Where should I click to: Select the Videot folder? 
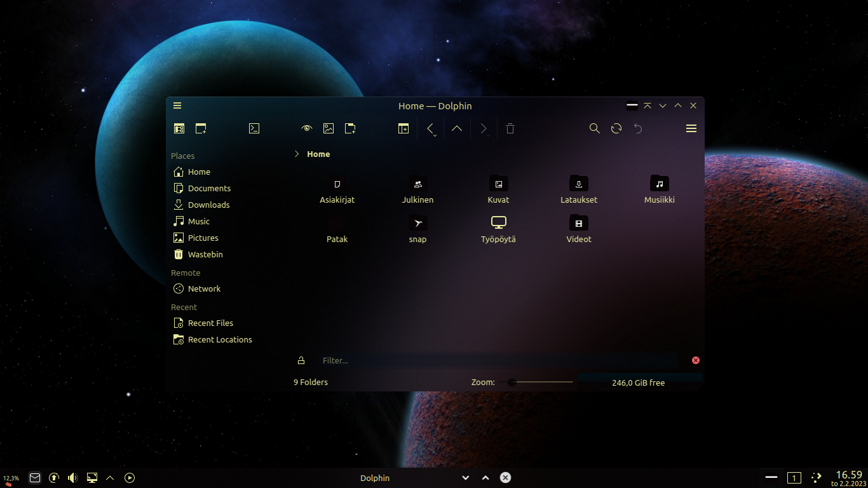[x=579, y=229]
